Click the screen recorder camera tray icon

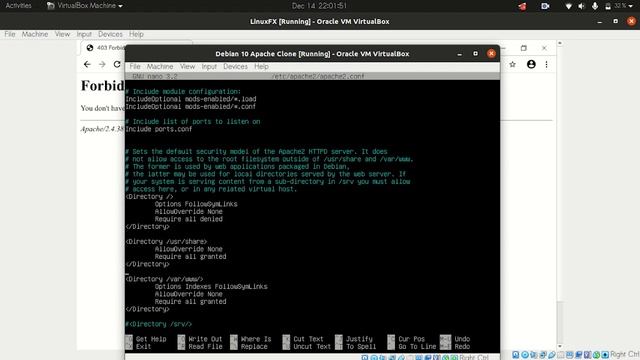point(545,6)
